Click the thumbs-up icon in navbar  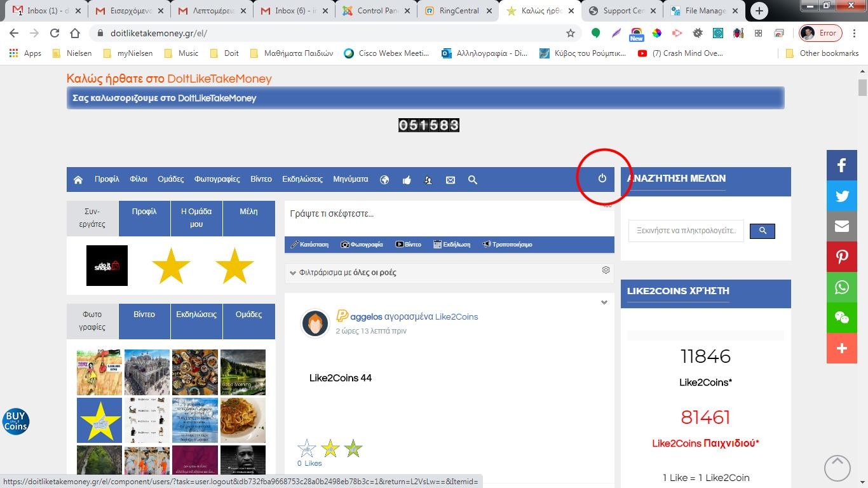pos(407,180)
